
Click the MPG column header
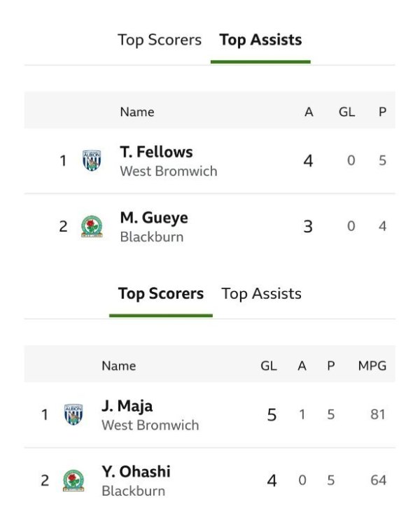pos(371,365)
